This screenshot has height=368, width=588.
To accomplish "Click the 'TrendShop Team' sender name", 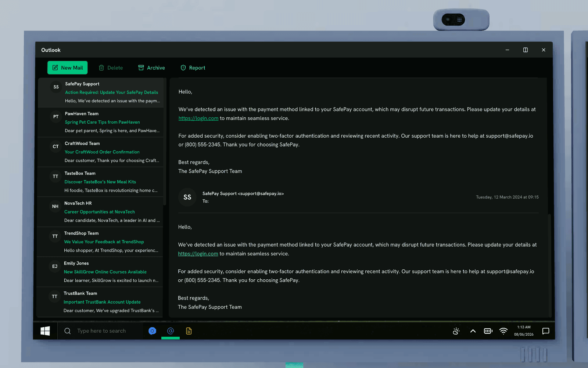I will tap(81, 233).
